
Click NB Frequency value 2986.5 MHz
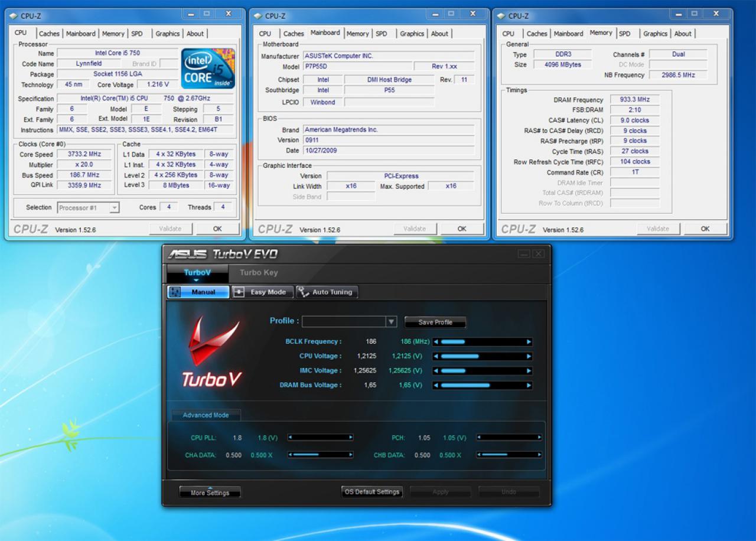[x=678, y=75]
